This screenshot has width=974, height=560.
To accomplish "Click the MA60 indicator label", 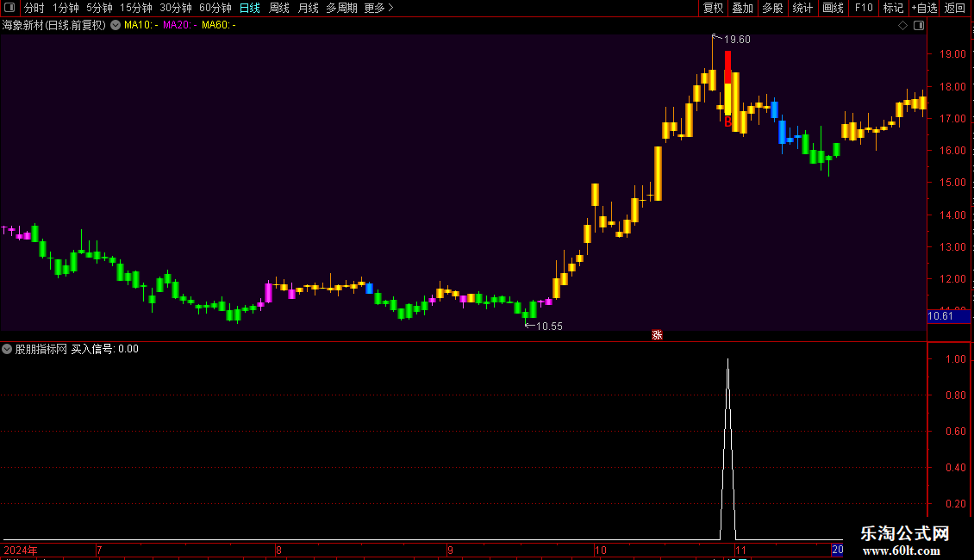I will 219,25.
